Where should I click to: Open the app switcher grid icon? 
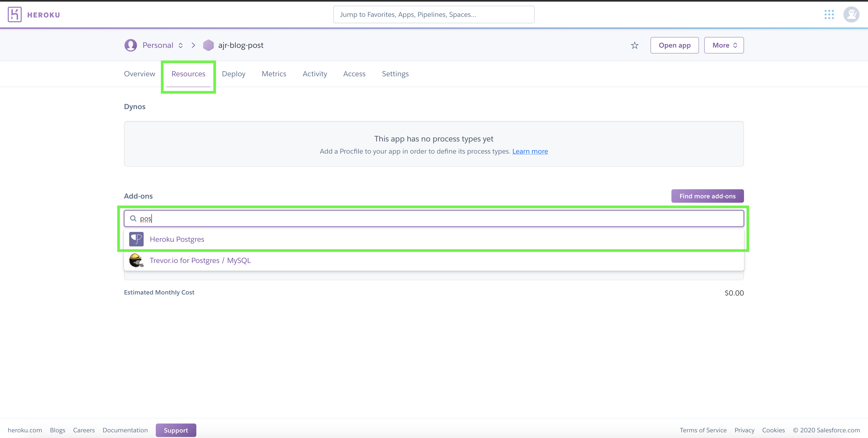830,14
